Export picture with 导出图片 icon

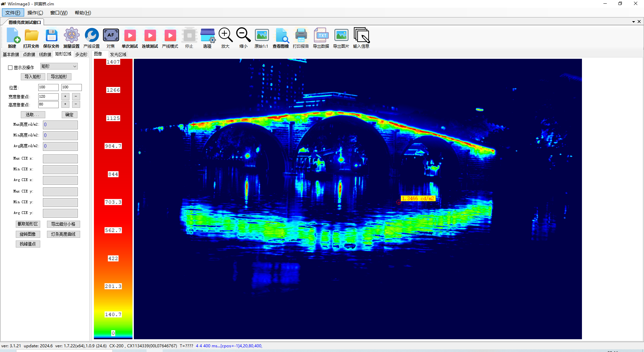coord(341,38)
